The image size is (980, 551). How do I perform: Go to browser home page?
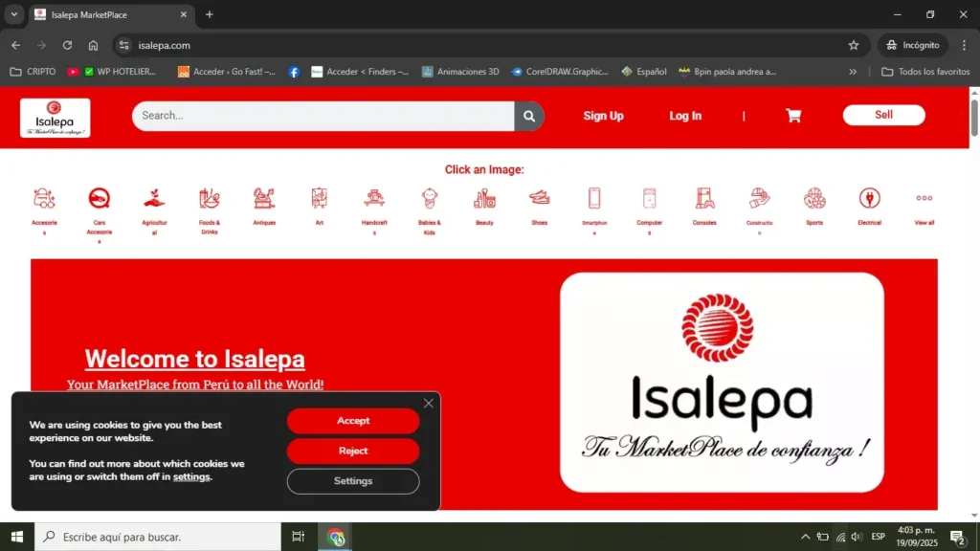93,45
